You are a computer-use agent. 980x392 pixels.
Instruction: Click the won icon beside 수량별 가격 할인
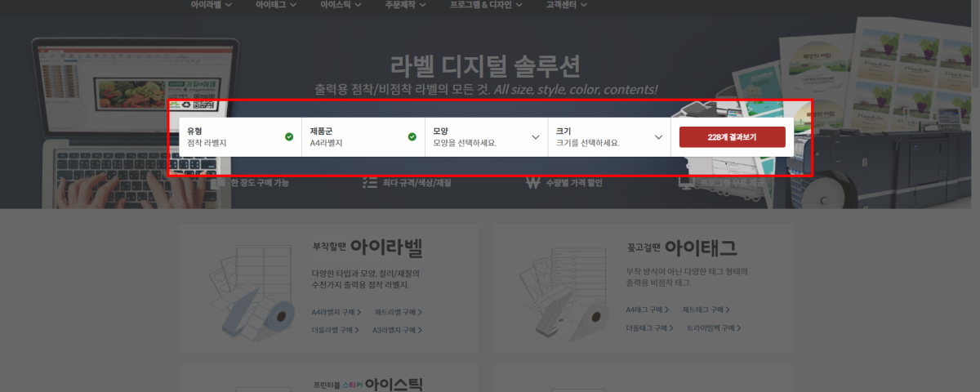pyautogui.click(x=532, y=183)
